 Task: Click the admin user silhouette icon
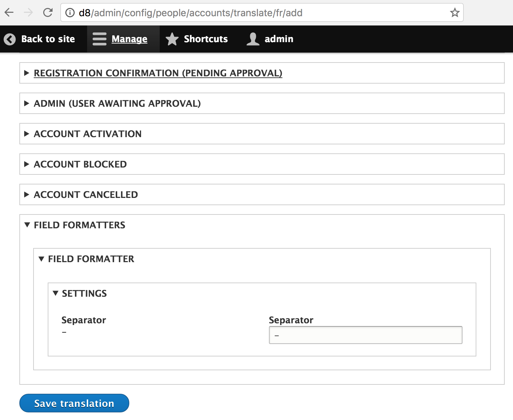[253, 39]
